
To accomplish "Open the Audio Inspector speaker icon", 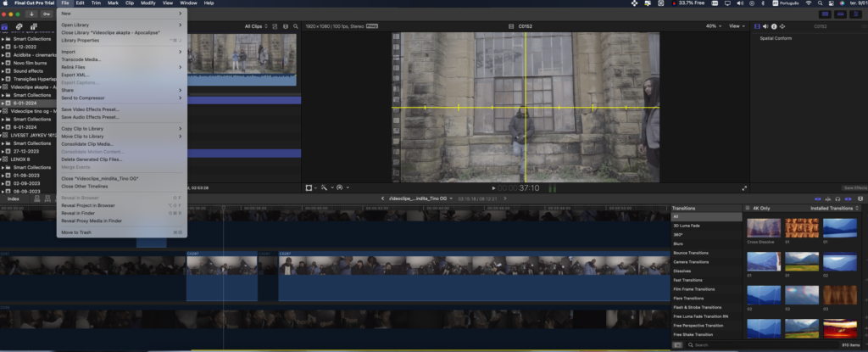I will pos(765,26).
